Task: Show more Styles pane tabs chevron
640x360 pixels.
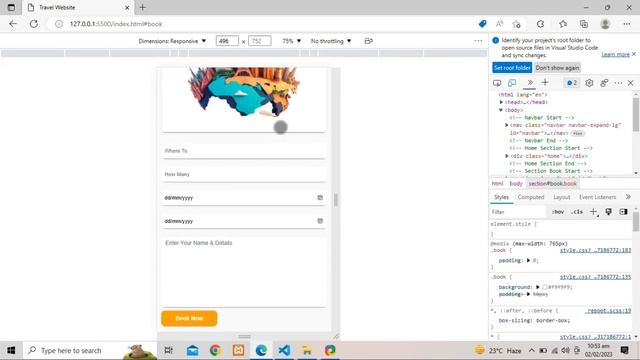Action: tap(628, 197)
